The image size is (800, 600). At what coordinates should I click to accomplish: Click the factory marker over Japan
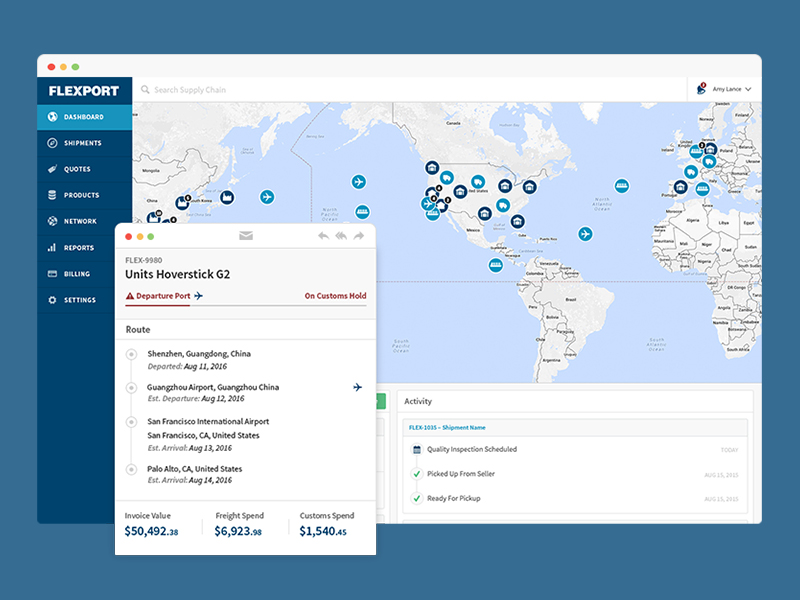(x=227, y=196)
